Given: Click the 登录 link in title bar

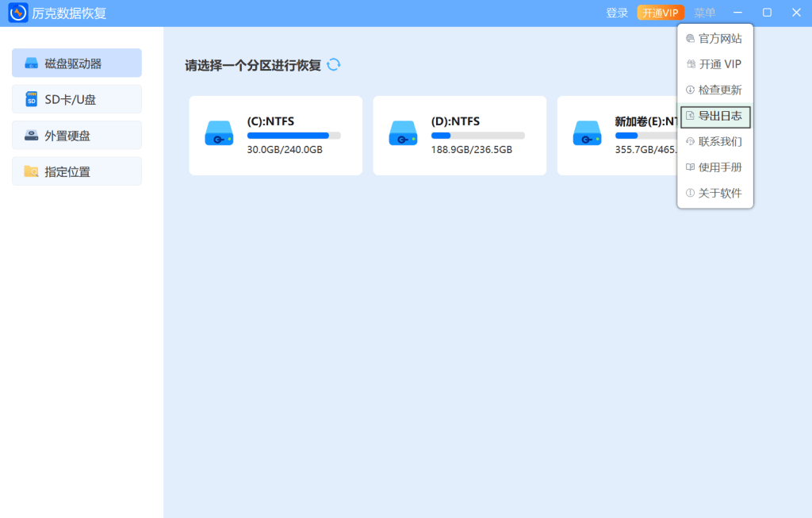Looking at the screenshot, I should [617, 13].
